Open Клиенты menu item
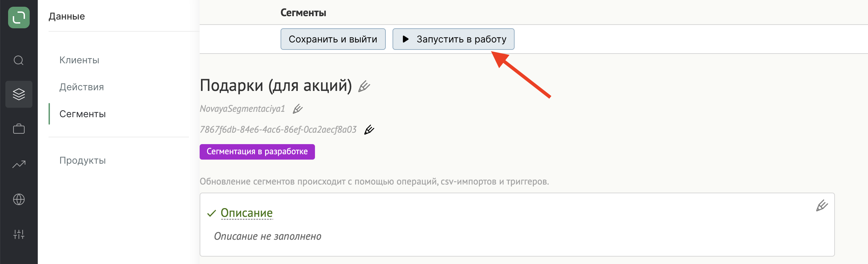This screenshot has height=264, width=868. pyautogui.click(x=79, y=60)
